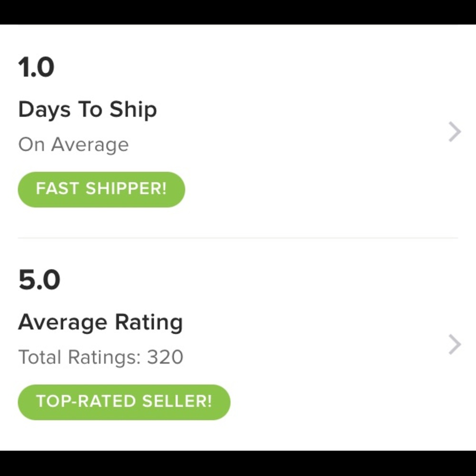Click the green TOP-RATED SELLER pill icon
Viewport: 476px width, 476px height.
point(123,402)
